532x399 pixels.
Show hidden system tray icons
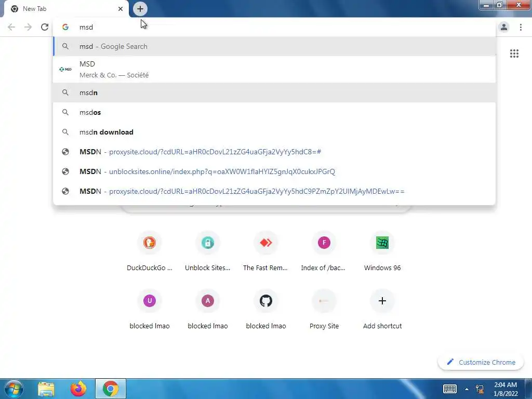tap(467, 389)
